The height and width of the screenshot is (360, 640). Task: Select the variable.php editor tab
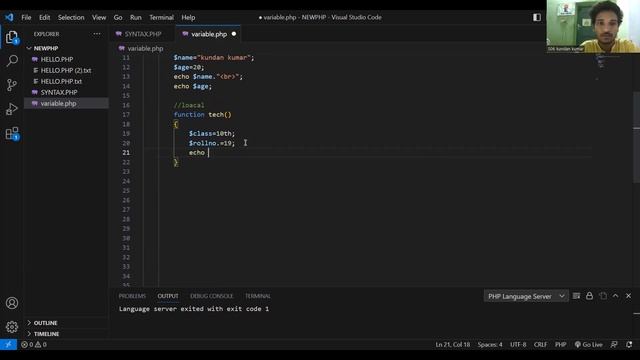208,34
